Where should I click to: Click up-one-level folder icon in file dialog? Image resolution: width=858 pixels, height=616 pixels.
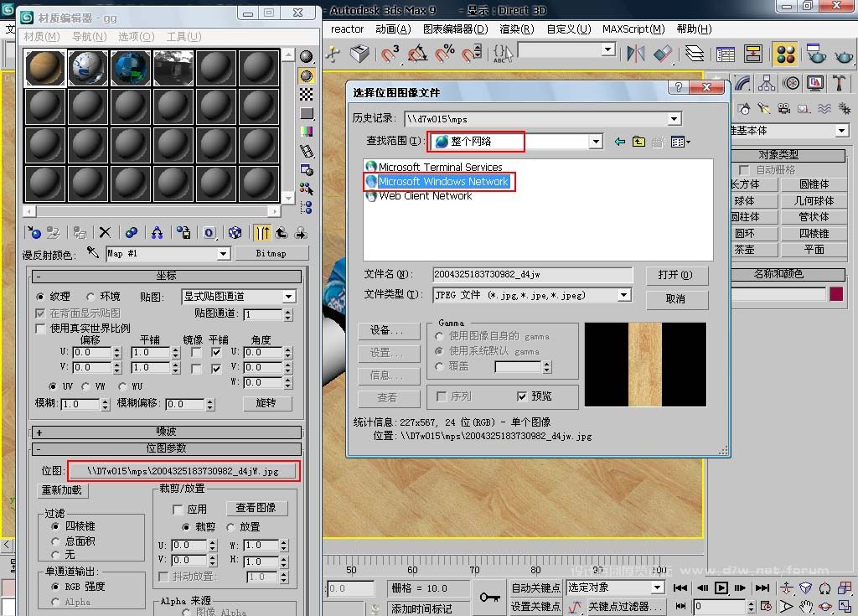tap(638, 142)
